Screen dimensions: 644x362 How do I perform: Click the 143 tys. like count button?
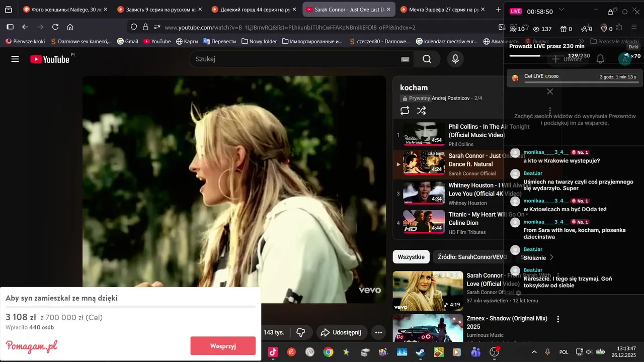pos(274,332)
